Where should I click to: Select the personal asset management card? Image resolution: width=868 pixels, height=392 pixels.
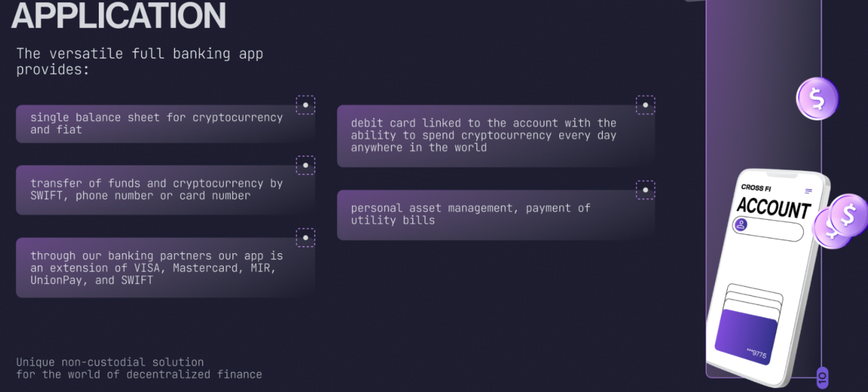click(x=496, y=215)
